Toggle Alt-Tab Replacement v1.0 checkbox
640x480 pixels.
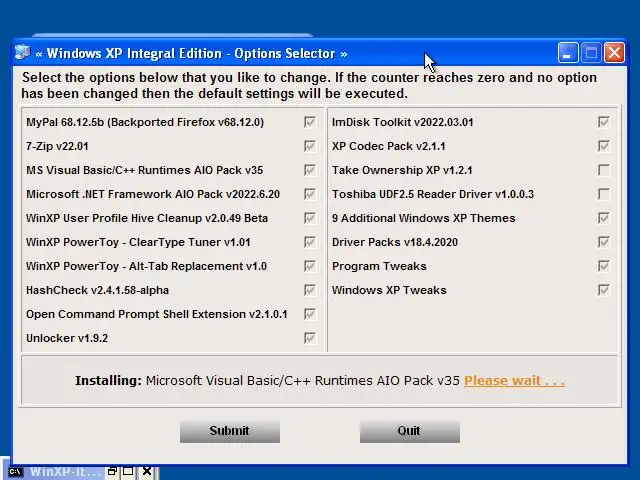click(310, 266)
